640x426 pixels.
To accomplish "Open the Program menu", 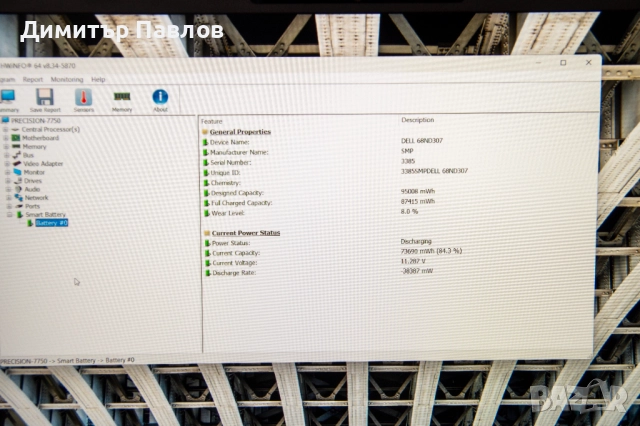I will 7,80.
